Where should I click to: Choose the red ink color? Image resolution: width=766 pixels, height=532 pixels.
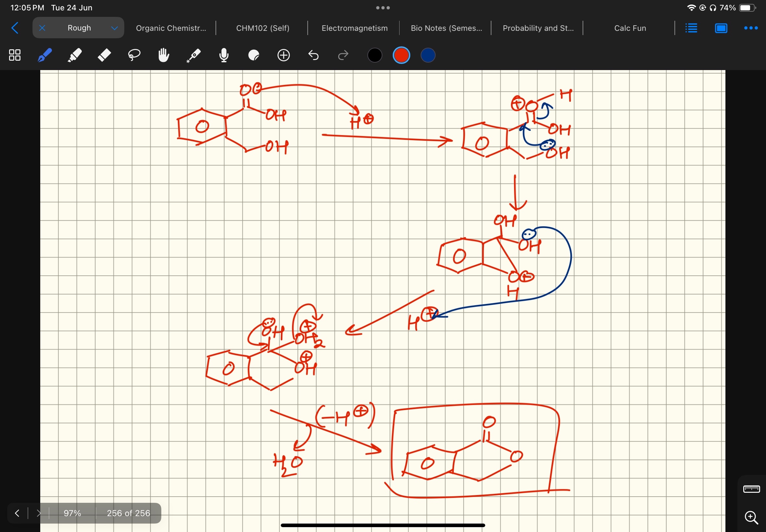[401, 55]
